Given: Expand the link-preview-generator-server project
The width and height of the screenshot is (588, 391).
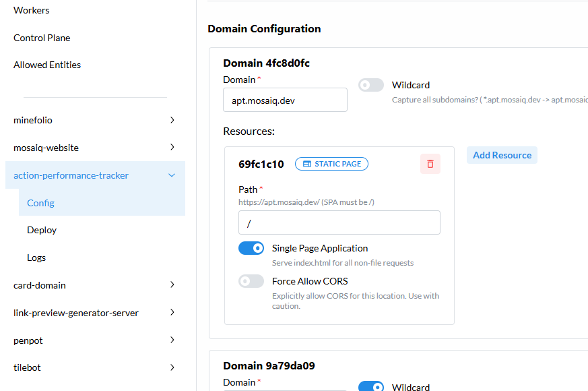Looking at the screenshot, I should point(172,313).
